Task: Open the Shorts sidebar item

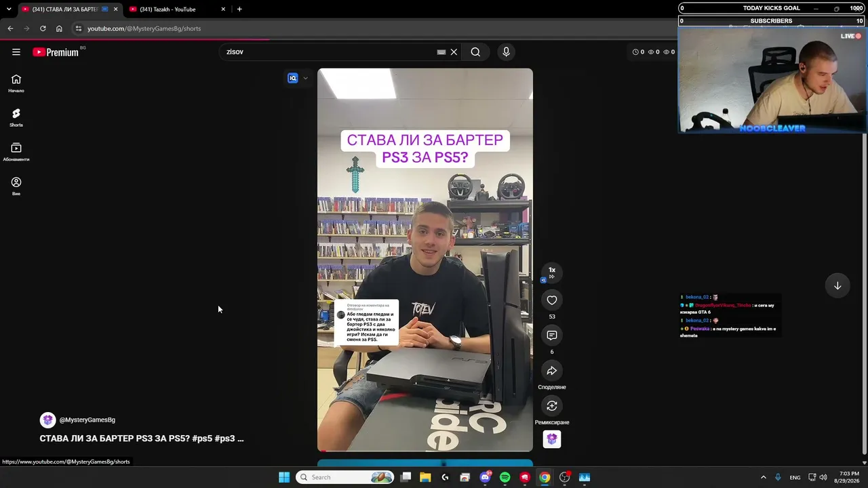Action: pos(16,118)
